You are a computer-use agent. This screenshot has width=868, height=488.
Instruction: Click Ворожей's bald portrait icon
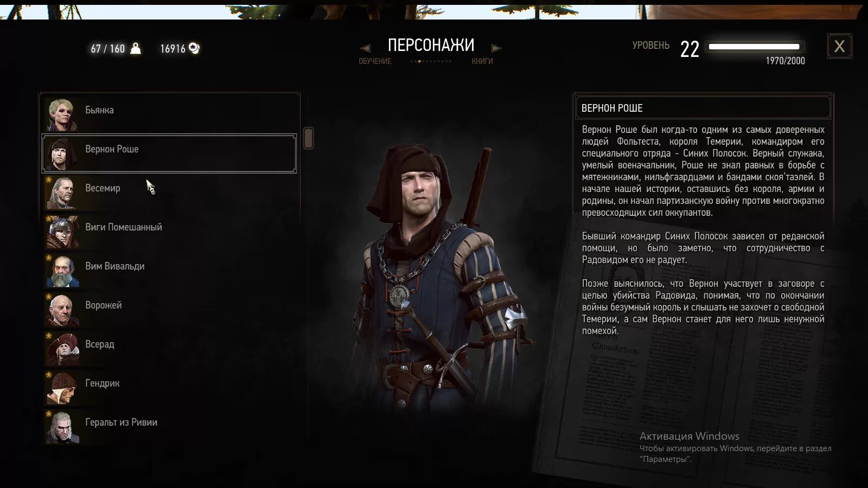[62, 310]
